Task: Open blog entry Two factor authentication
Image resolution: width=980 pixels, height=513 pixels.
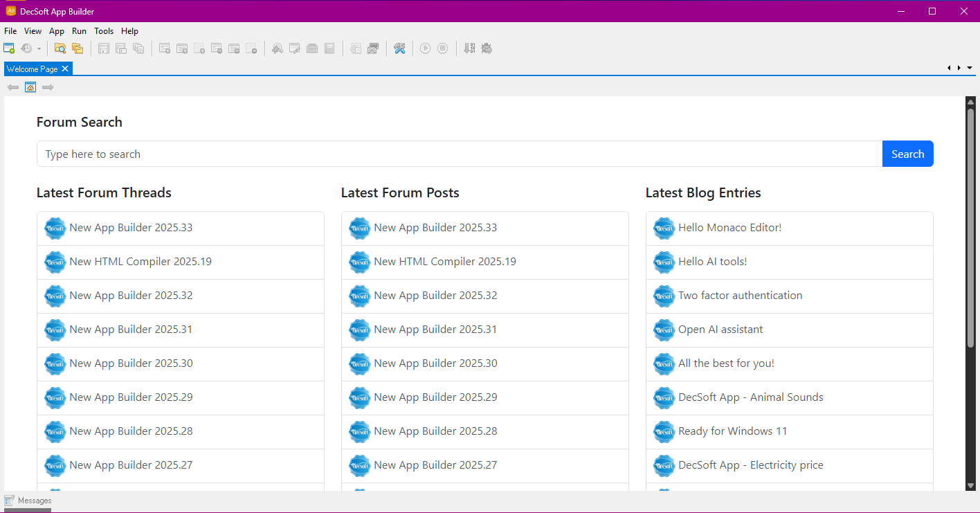Action: coord(789,296)
